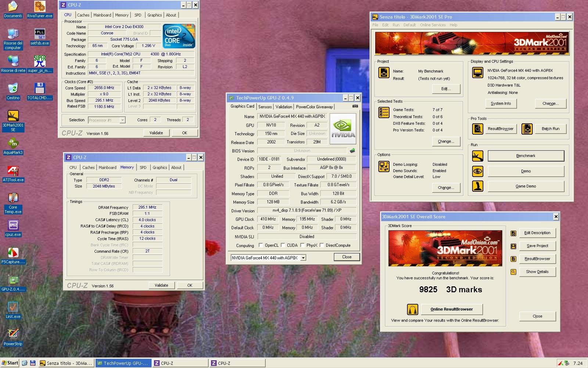Open the Sensors tab in GPU-Z
The width and height of the screenshot is (588, 368).
265,107
